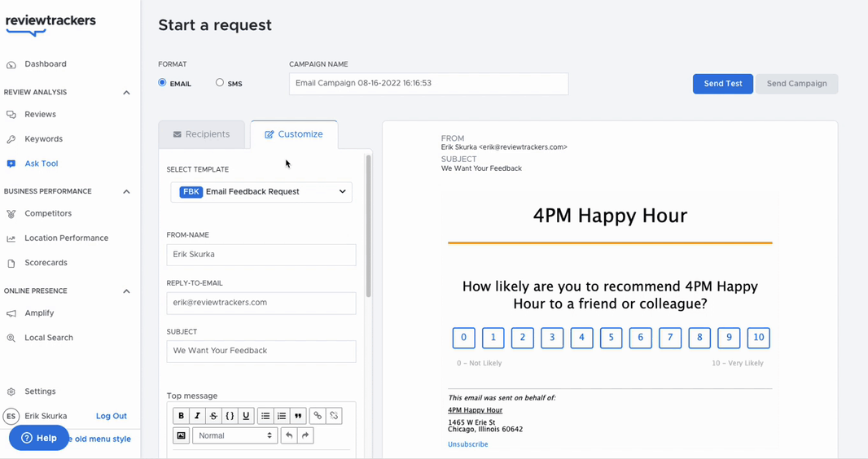The height and width of the screenshot is (459, 868).
Task: Open Dashboard from the sidebar
Action: pyautogui.click(x=46, y=64)
